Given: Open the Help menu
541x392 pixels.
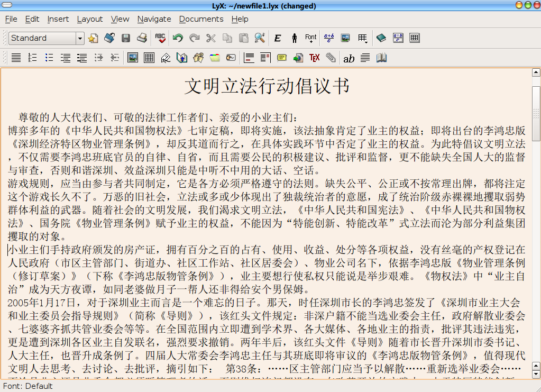Looking at the screenshot, I should pyautogui.click(x=240, y=20).
